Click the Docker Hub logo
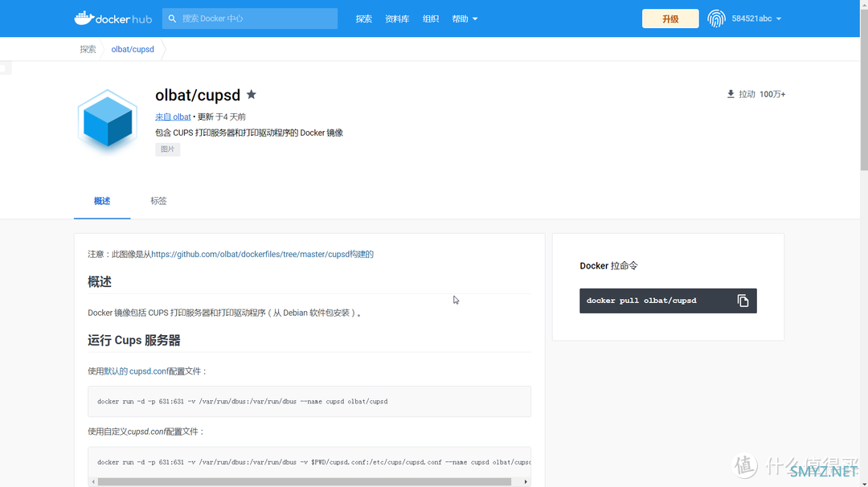The width and height of the screenshot is (868, 487). pos(113,18)
